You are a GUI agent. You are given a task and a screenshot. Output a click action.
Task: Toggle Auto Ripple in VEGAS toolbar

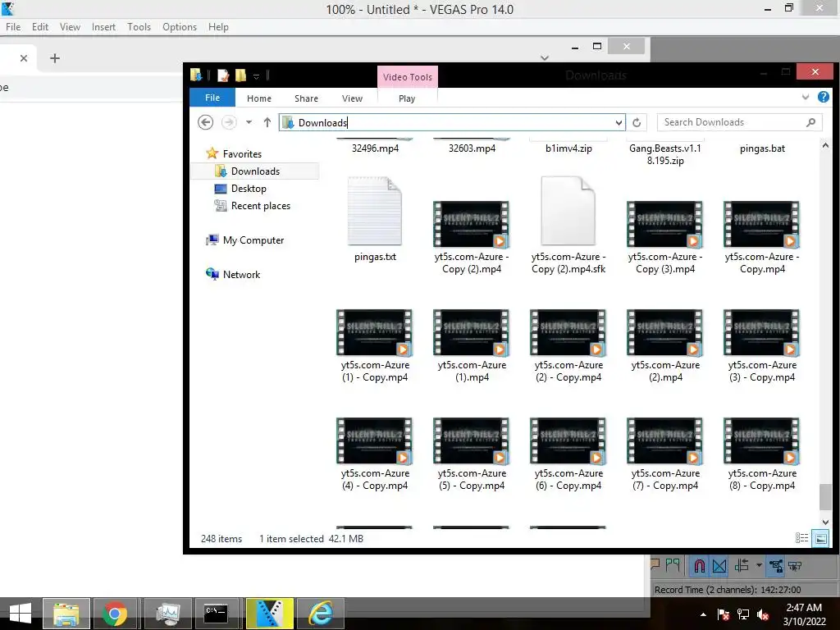[x=742, y=566]
